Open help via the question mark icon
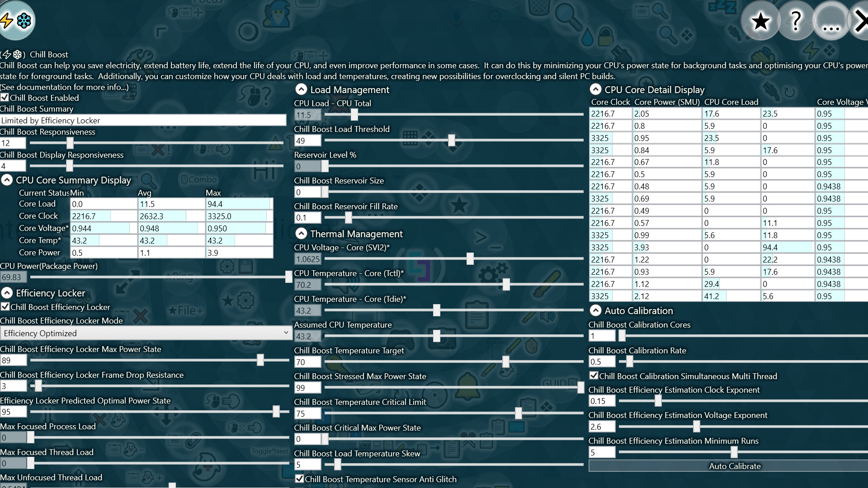Image resolution: width=868 pixels, height=488 pixels. tap(795, 20)
